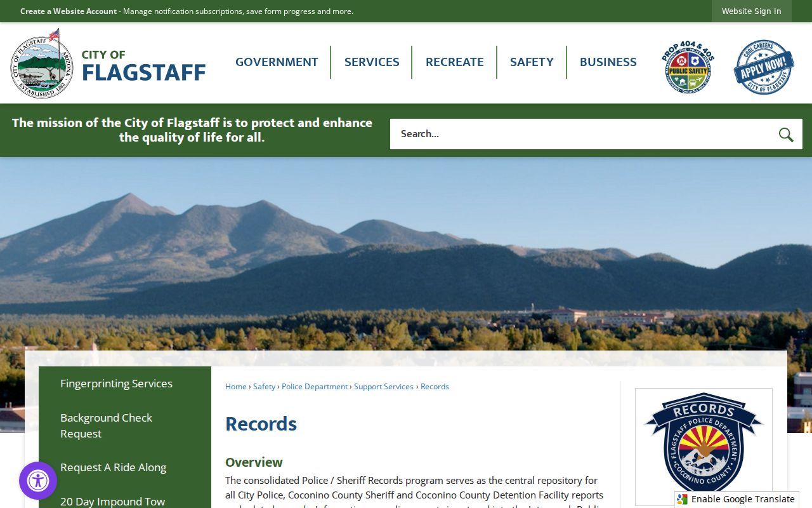
Task: Click the city mission statement text
Action: [x=192, y=130]
